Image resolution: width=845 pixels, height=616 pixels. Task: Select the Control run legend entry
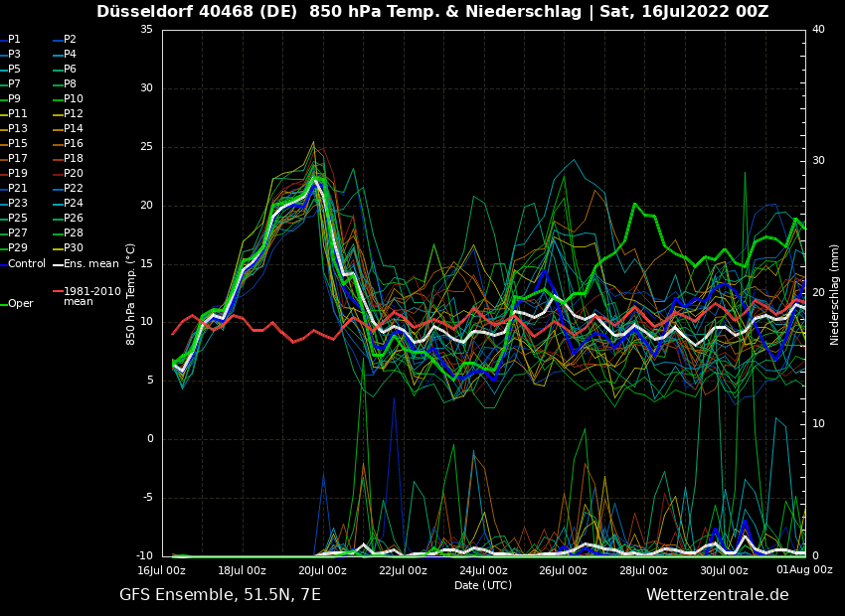point(27,264)
